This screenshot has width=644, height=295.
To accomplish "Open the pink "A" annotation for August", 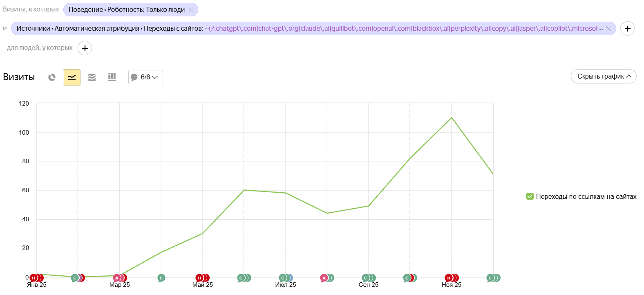I will pos(324,278).
